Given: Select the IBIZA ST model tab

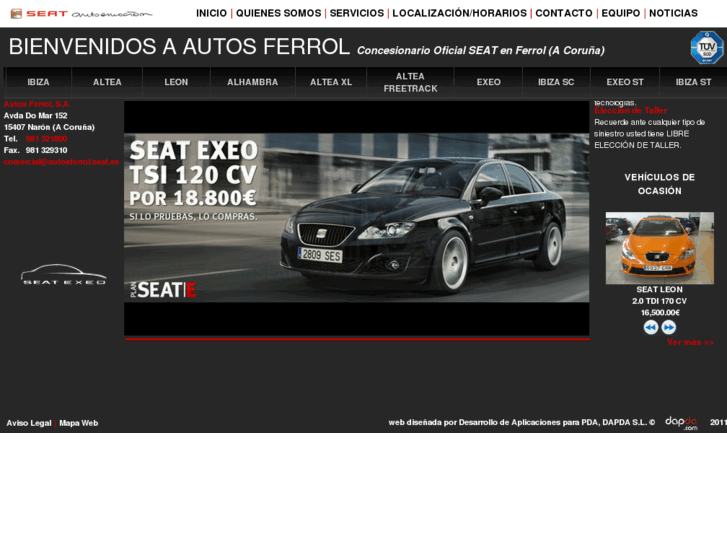Looking at the screenshot, I should coord(693,82).
